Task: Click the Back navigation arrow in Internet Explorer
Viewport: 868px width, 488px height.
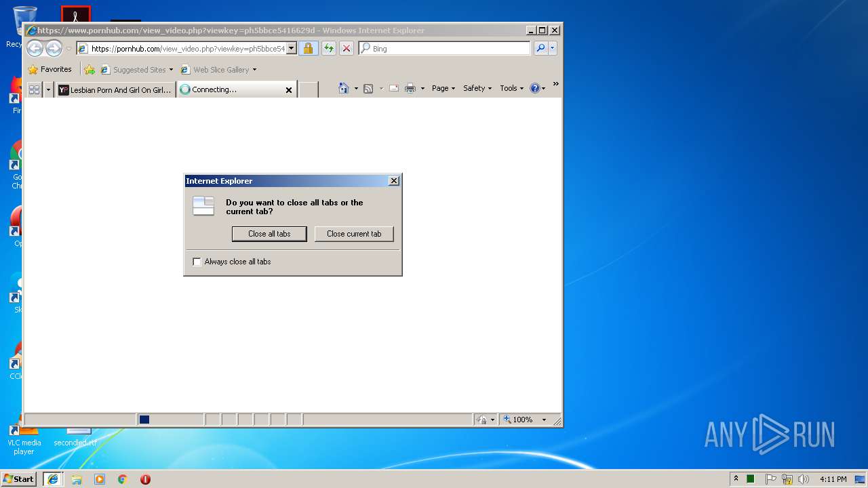Action: pos(35,48)
